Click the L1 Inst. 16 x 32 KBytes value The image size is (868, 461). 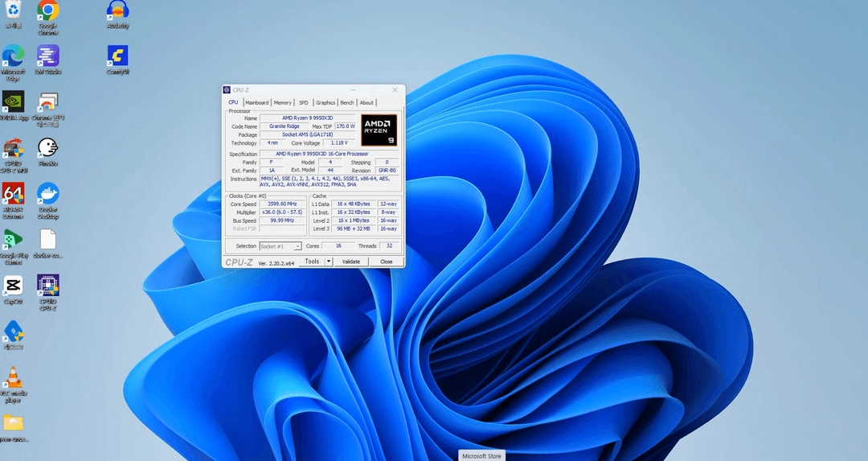[354, 212]
